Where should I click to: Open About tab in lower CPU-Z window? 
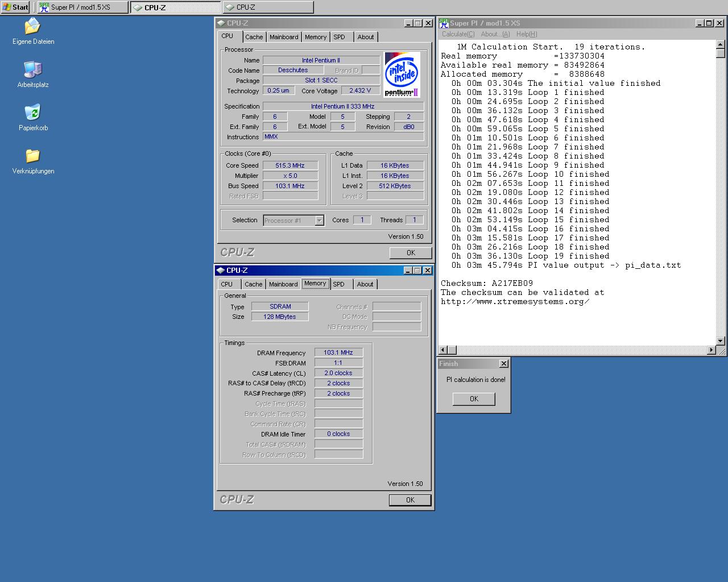pos(365,284)
